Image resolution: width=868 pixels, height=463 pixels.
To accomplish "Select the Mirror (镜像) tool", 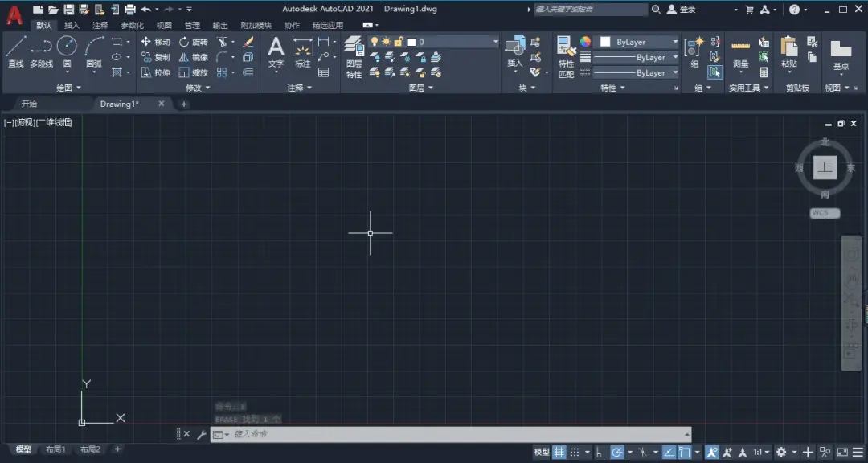I will pyautogui.click(x=193, y=57).
